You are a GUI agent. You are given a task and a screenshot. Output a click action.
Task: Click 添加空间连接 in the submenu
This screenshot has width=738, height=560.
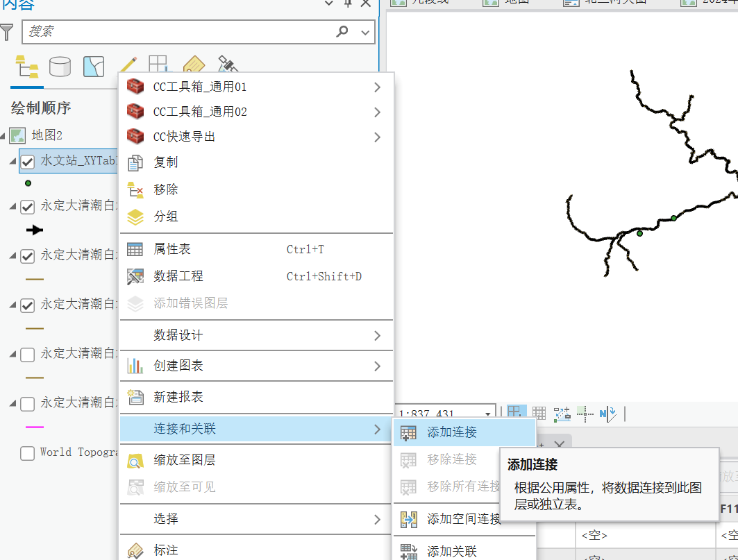click(464, 519)
